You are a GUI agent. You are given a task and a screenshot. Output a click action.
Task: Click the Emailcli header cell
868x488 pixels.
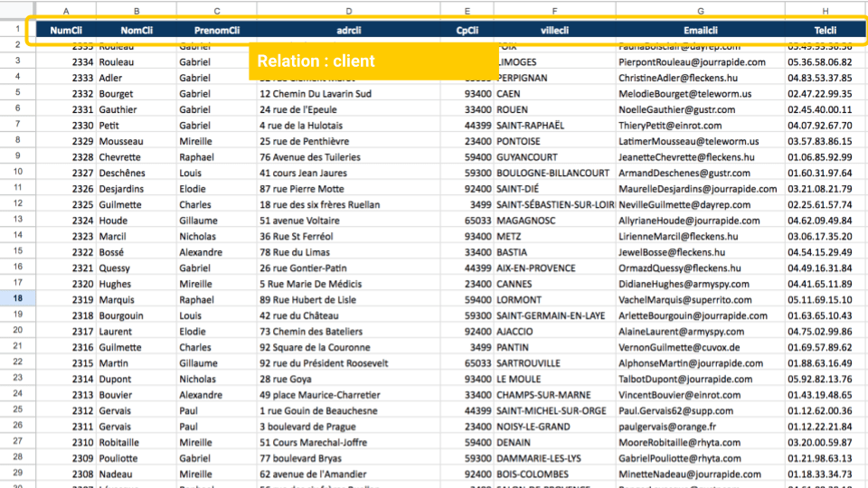click(700, 30)
